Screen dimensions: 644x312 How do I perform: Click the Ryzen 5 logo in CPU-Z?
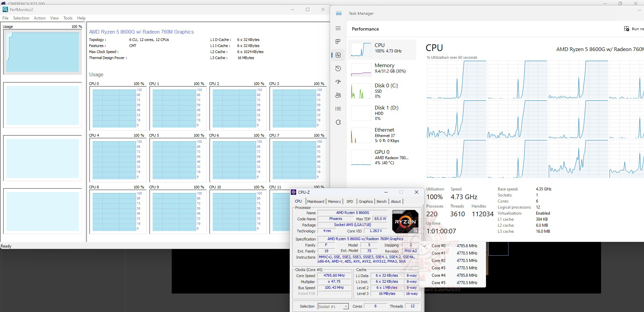point(405,222)
